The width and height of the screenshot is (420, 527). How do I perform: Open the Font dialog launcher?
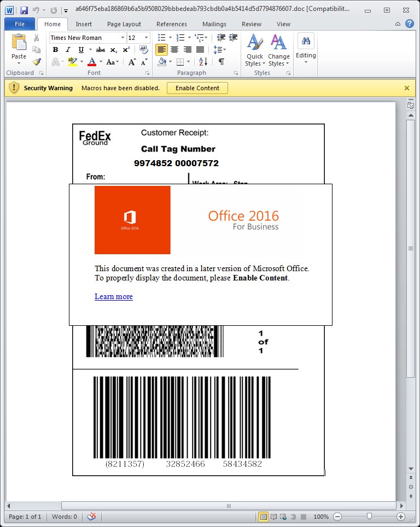pos(147,73)
